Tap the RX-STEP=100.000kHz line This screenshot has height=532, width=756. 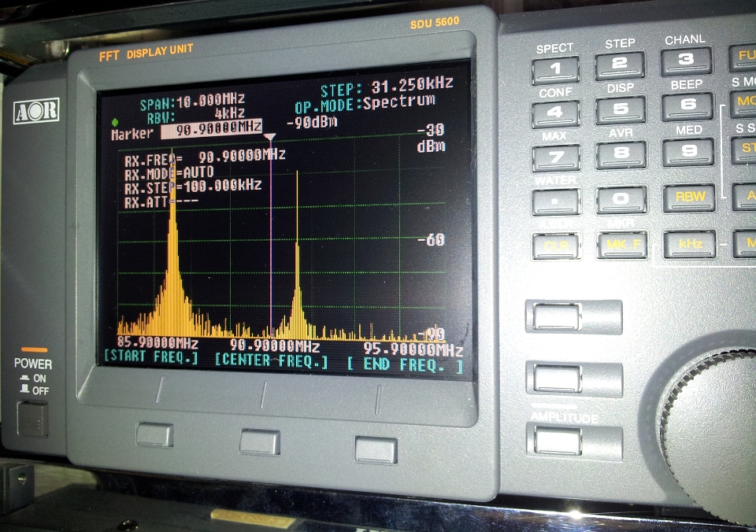[193, 187]
